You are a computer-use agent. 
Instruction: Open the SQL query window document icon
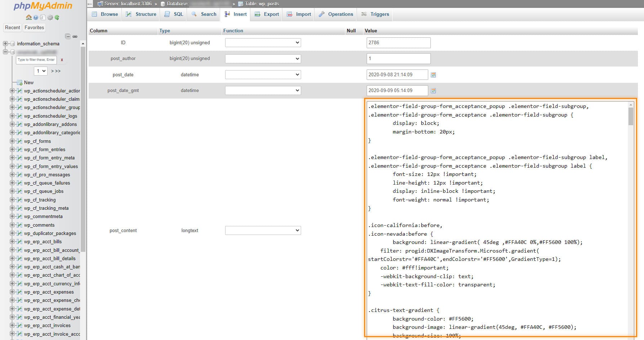pyautogui.click(x=43, y=17)
